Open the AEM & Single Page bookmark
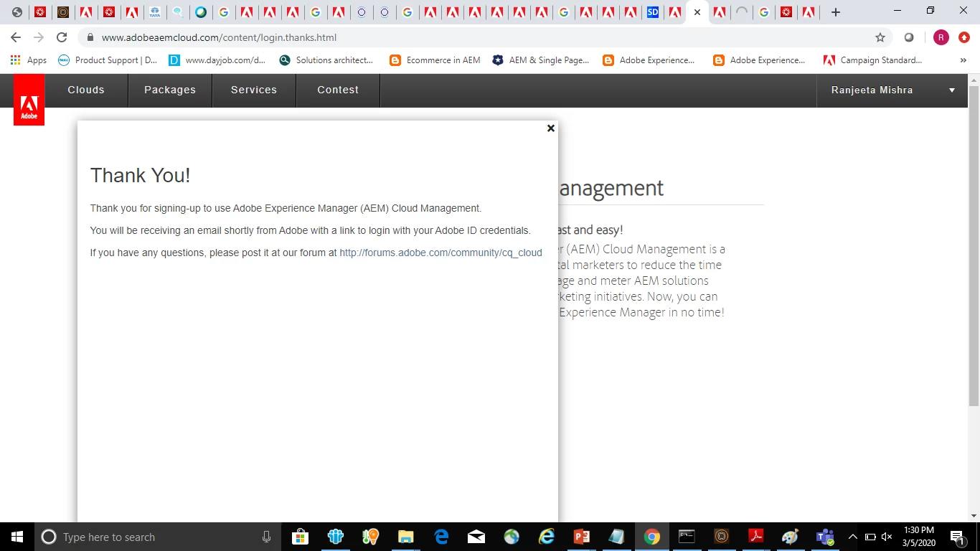The height and width of the screenshot is (551, 980). pyautogui.click(x=541, y=60)
